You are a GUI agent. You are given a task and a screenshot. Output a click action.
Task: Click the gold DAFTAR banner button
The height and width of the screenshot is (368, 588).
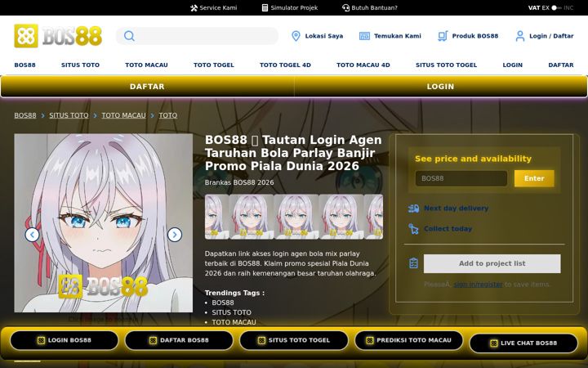[x=147, y=87]
